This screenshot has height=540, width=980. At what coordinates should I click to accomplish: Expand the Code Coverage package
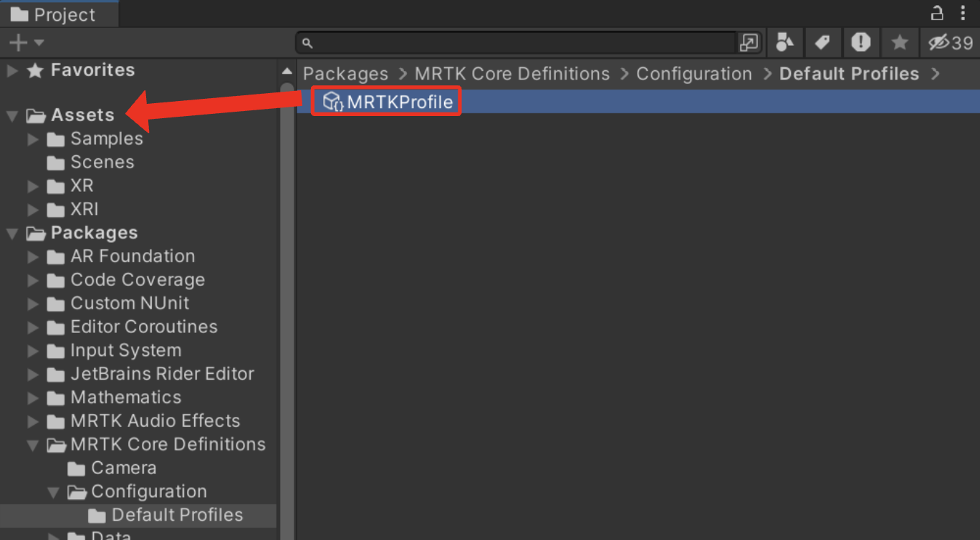[33, 280]
